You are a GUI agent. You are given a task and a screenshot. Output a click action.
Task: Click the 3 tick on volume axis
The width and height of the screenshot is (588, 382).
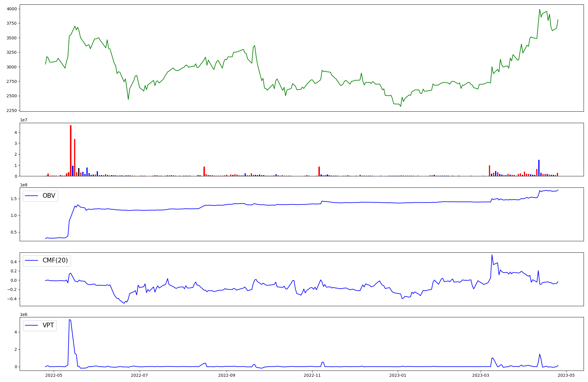[16, 143]
